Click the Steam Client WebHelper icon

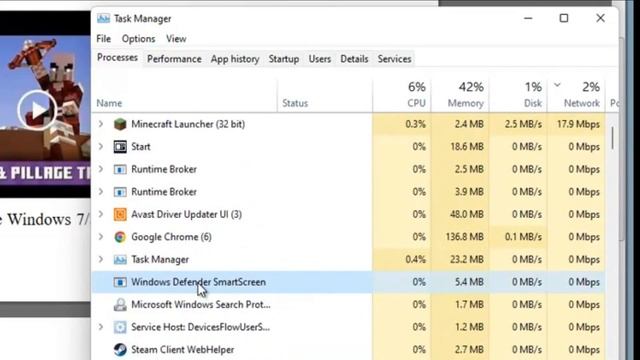pos(120,350)
